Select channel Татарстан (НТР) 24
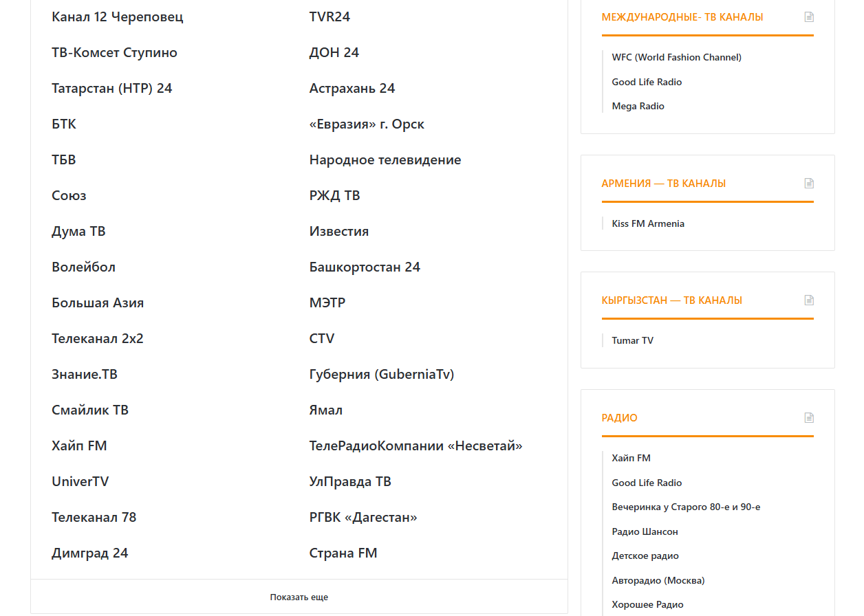 pos(112,88)
